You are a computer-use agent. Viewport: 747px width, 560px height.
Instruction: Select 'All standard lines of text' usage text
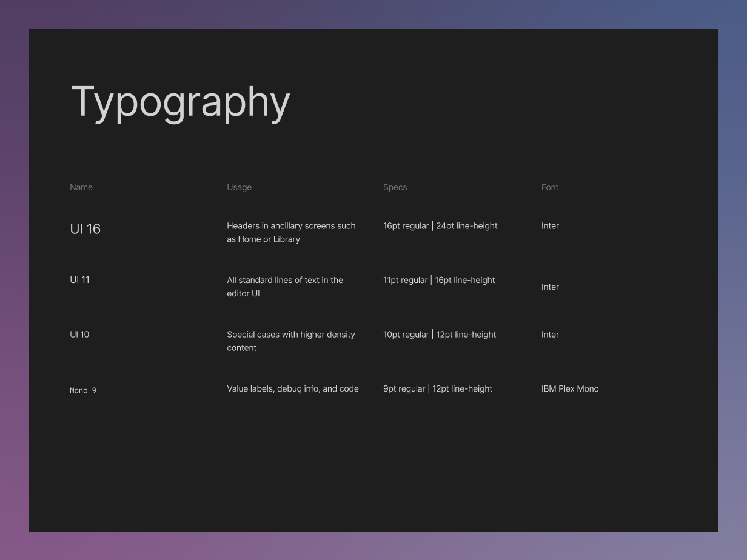point(285,287)
